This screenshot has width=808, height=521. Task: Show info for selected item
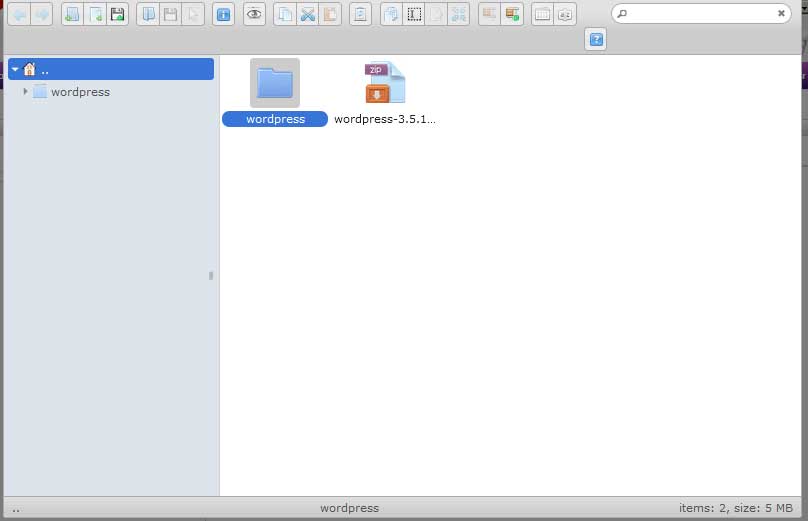coord(224,14)
